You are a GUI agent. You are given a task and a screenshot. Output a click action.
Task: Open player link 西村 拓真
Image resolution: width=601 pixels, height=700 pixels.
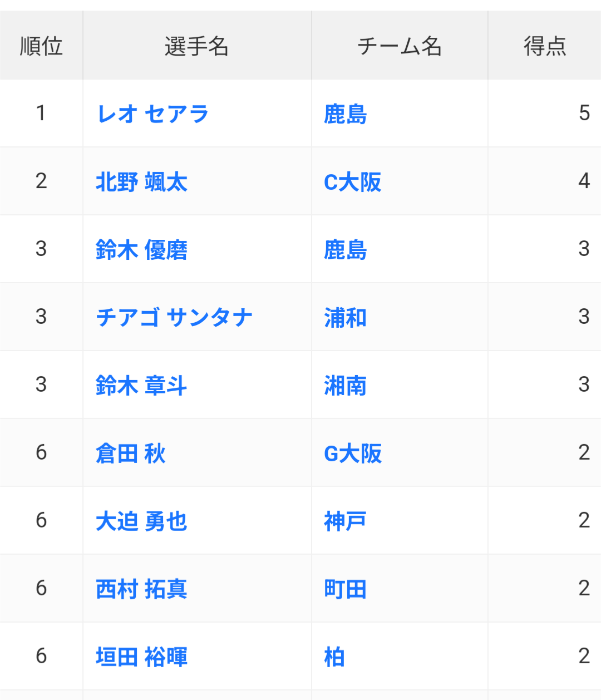pos(141,589)
